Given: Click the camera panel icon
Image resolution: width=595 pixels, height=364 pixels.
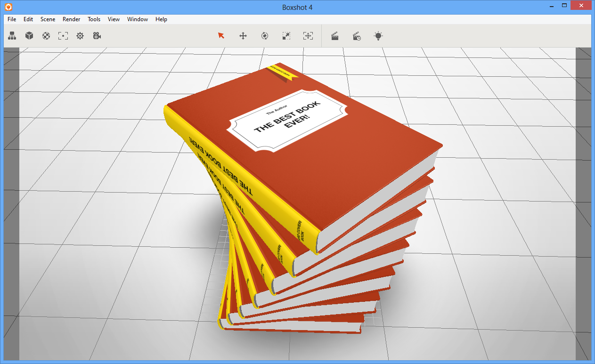Looking at the screenshot, I should 97,36.
